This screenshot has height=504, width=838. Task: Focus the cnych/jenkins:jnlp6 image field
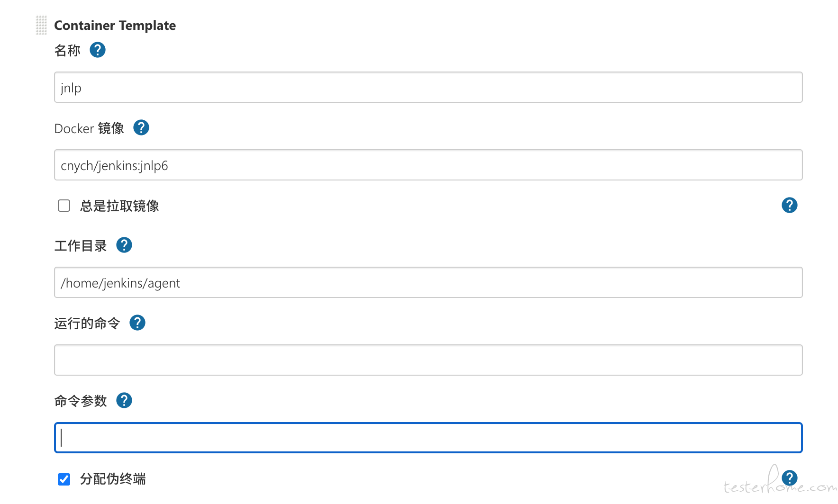tap(428, 165)
